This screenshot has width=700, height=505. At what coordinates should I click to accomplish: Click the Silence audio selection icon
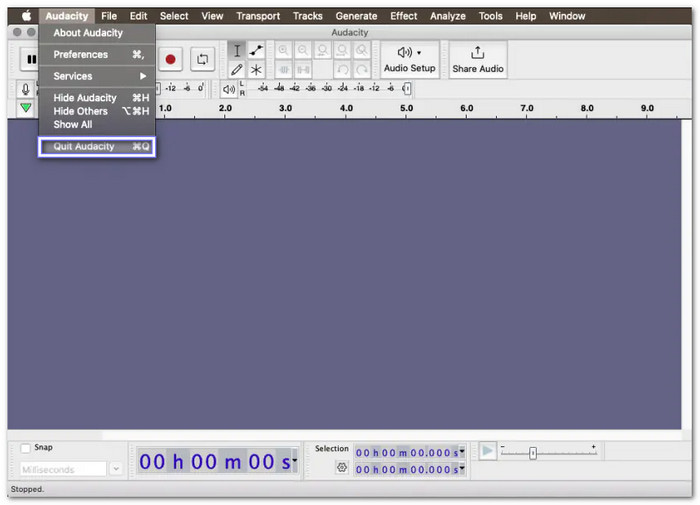tap(303, 70)
